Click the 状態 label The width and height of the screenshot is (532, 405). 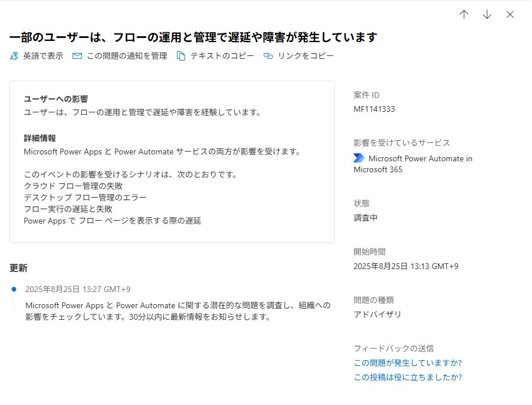coord(361,203)
